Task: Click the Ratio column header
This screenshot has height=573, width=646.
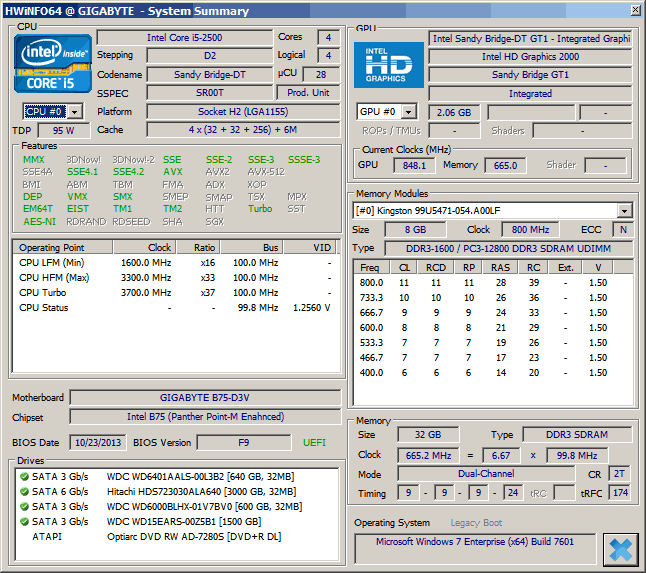Action: 198,248
